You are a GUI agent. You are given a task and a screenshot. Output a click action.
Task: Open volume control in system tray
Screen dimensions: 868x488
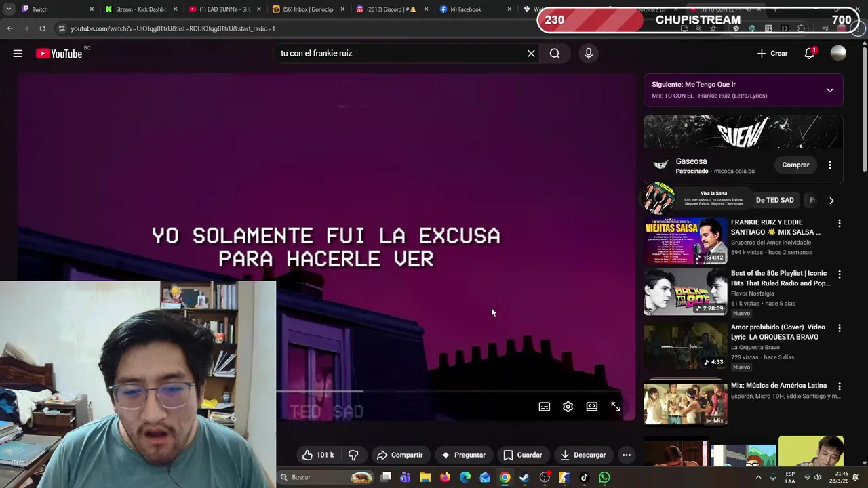tap(817, 477)
